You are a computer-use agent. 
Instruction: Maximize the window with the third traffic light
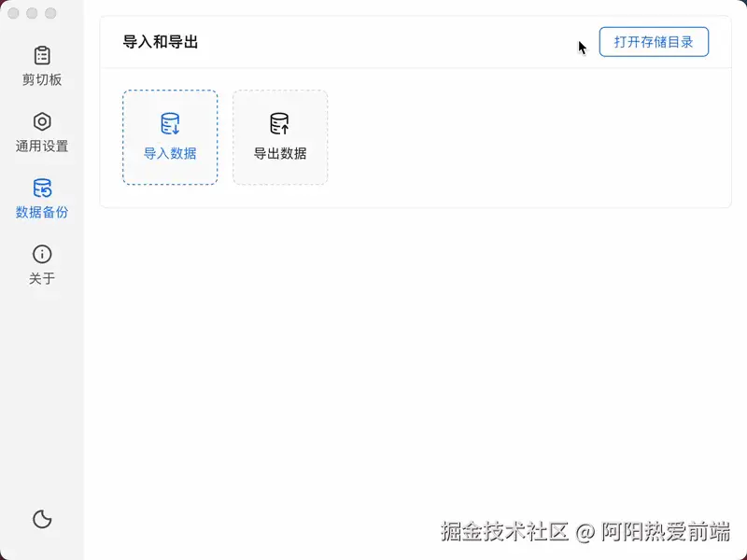tap(50, 13)
